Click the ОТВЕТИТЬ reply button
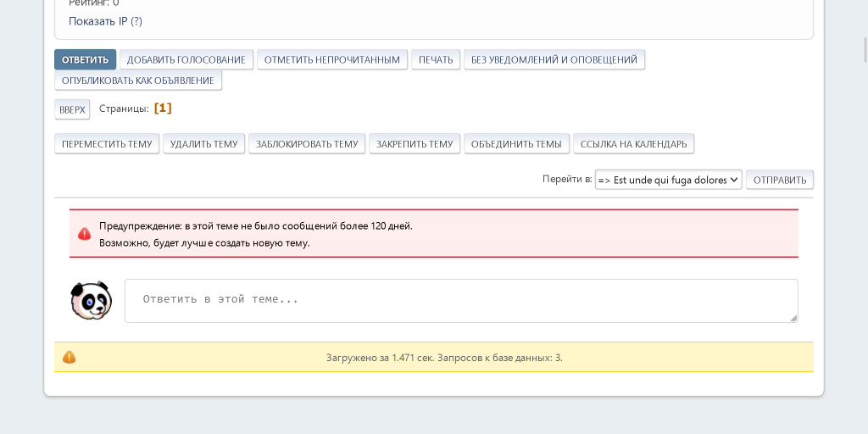868x434 pixels. 85,59
